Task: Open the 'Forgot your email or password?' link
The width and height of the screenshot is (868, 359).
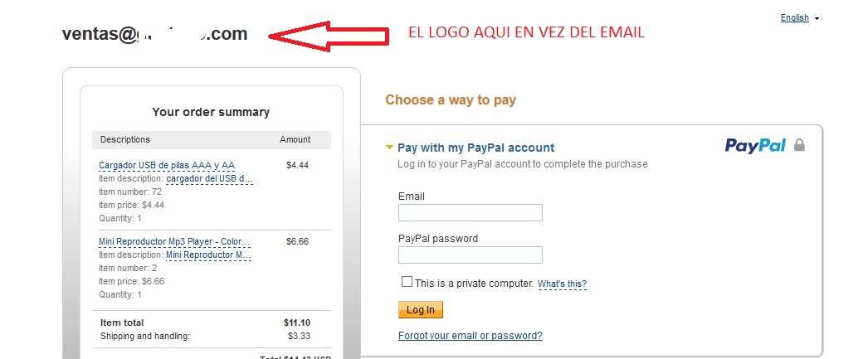Action: (471, 336)
